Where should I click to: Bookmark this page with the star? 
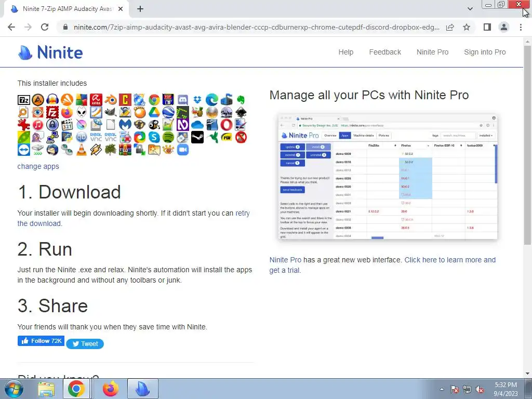467,27
